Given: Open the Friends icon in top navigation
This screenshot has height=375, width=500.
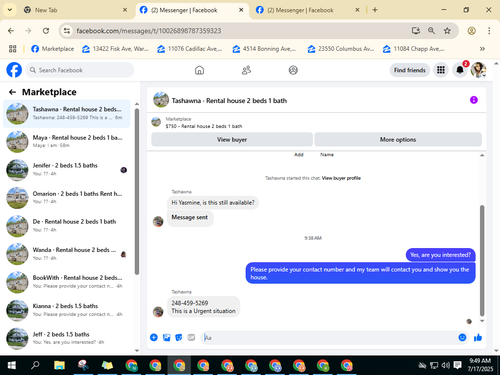Looking at the screenshot, I should pyautogui.click(x=246, y=70).
